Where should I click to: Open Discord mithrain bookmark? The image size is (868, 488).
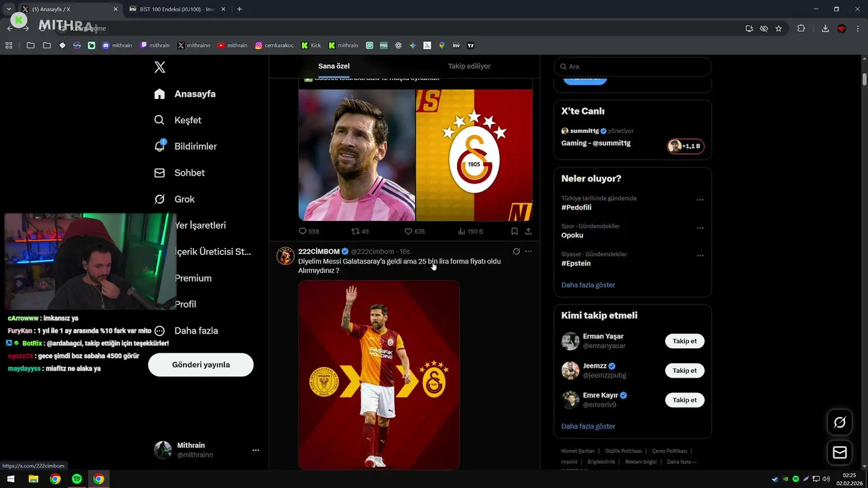point(117,45)
